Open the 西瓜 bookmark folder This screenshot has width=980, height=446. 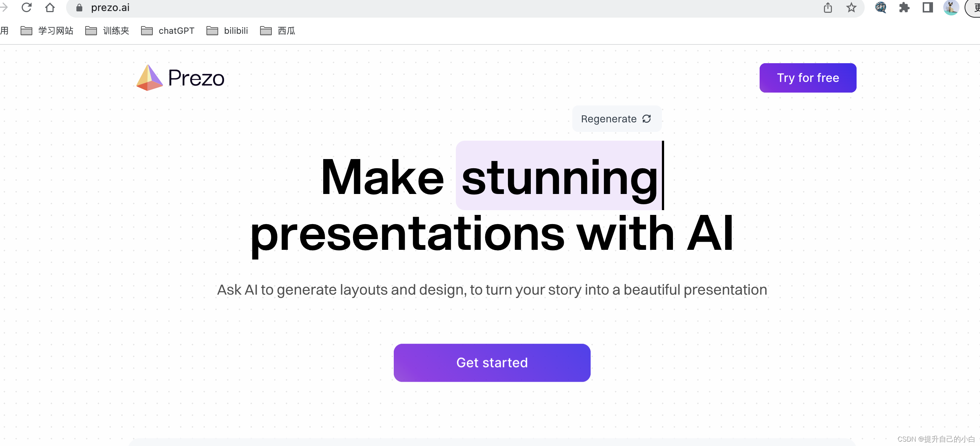(x=278, y=31)
